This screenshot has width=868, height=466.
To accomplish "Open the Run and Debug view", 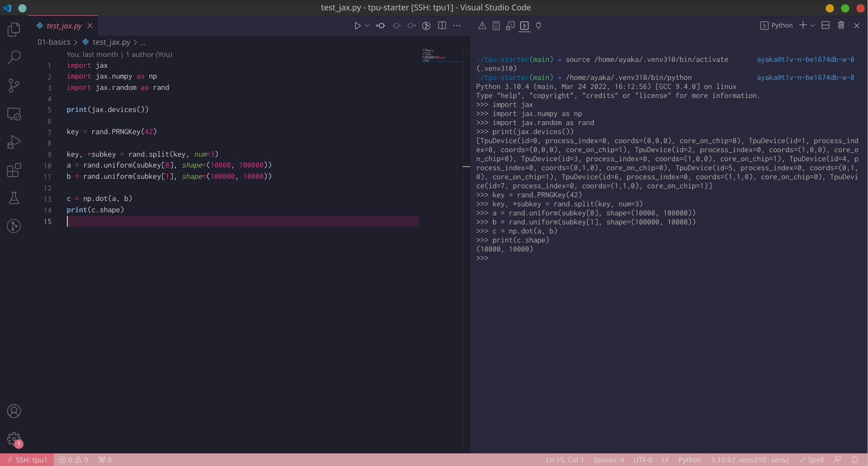I will coord(14,142).
